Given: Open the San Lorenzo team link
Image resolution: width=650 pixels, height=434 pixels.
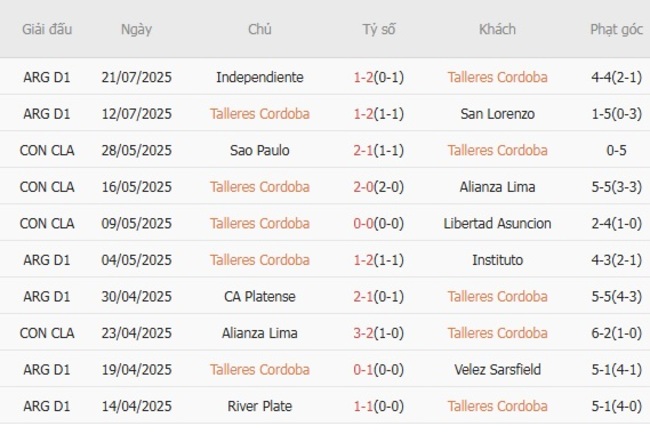Looking at the screenshot, I should click(497, 114).
